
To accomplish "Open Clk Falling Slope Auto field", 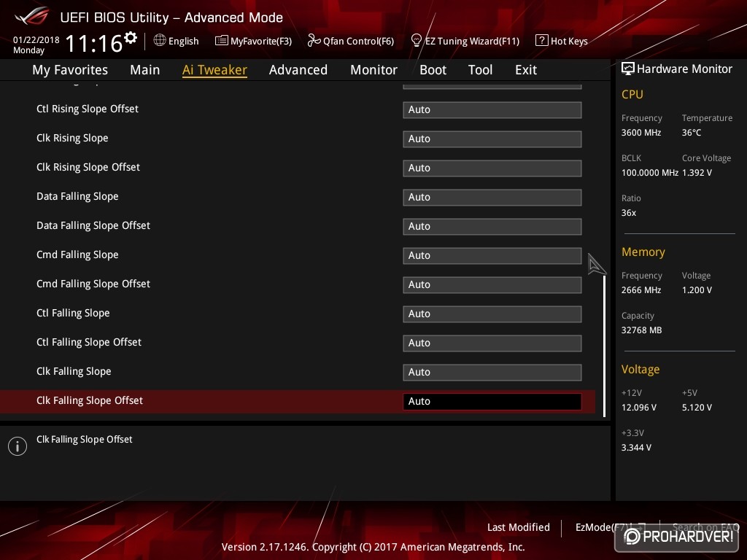I will pos(492,372).
